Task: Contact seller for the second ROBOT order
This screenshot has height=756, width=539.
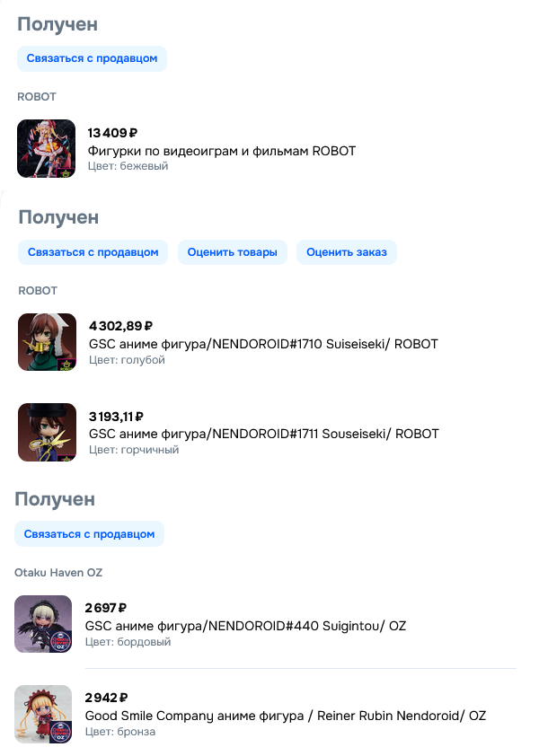Action: pyautogui.click(x=93, y=252)
